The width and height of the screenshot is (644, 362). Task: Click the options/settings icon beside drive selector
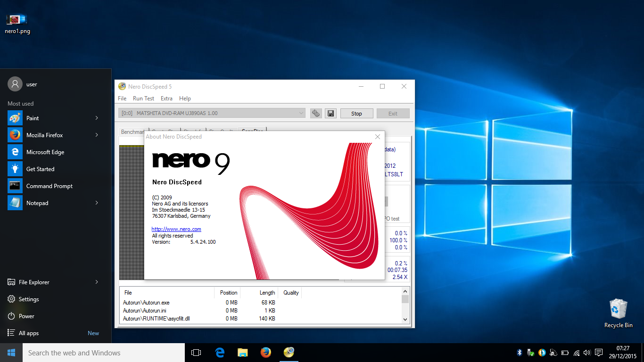[x=316, y=113]
